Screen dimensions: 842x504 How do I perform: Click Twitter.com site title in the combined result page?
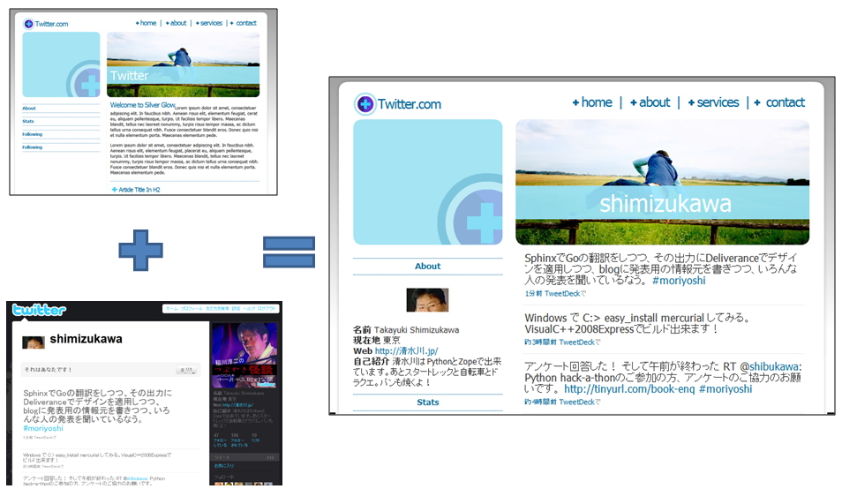(410, 104)
